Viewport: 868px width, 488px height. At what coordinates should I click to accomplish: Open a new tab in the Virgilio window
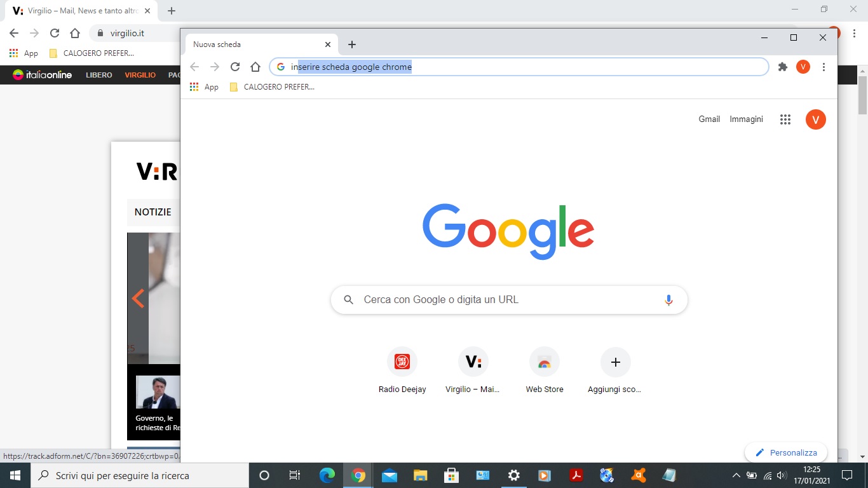(x=172, y=11)
